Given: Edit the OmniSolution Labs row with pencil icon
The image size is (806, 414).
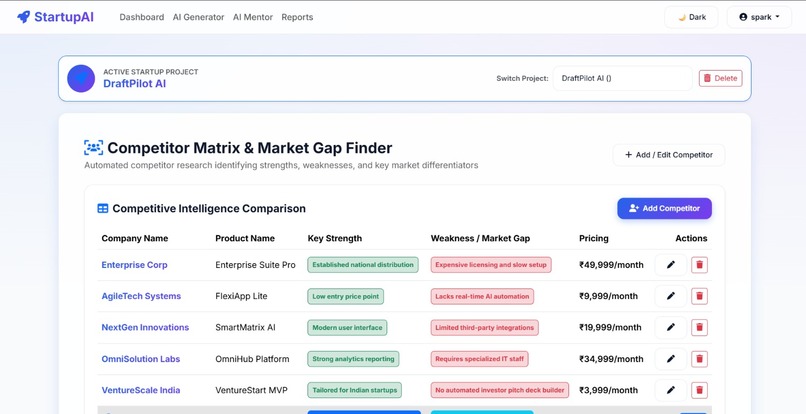Looking at the screenshot, I should click(671, 359).
